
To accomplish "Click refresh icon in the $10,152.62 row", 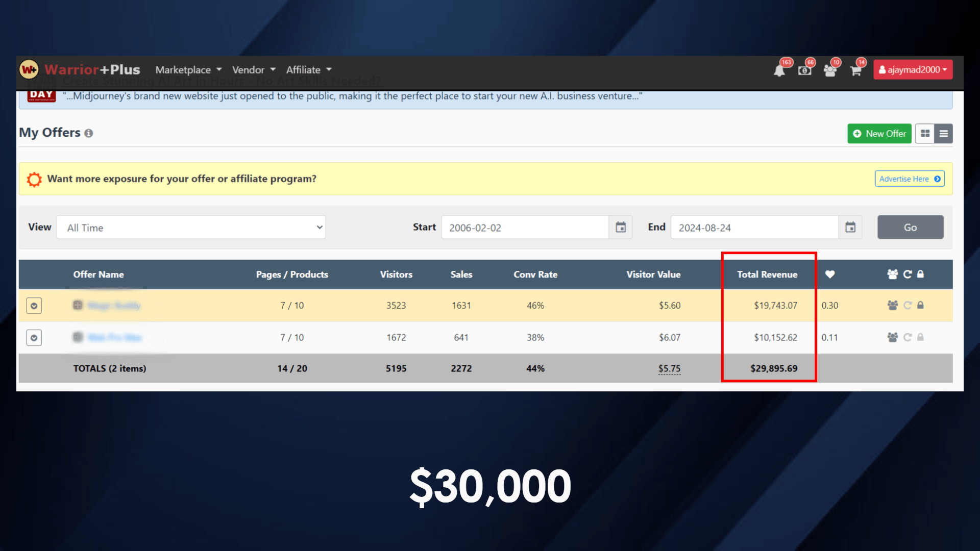I will coord(908,337).
